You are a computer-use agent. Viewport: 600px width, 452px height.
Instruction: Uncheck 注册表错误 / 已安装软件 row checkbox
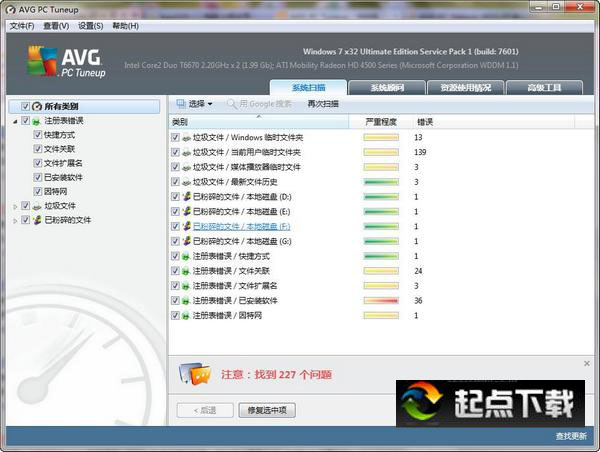coord(175,301)
